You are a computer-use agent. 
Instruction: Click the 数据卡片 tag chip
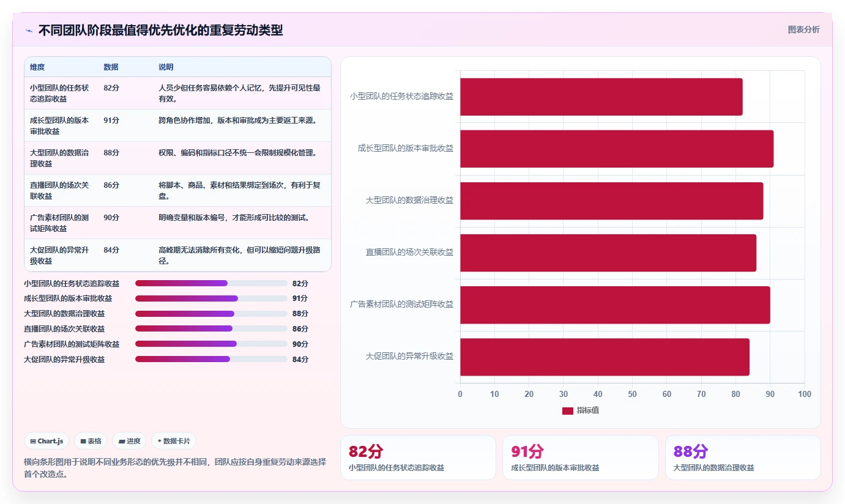pyautogui.click(x=174, y=441)
